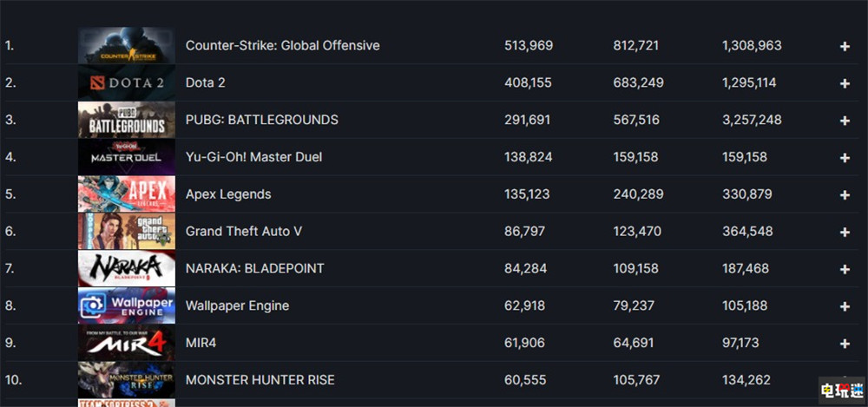Click the Wallpaper Engine logo image

click(x=126, y=305)
